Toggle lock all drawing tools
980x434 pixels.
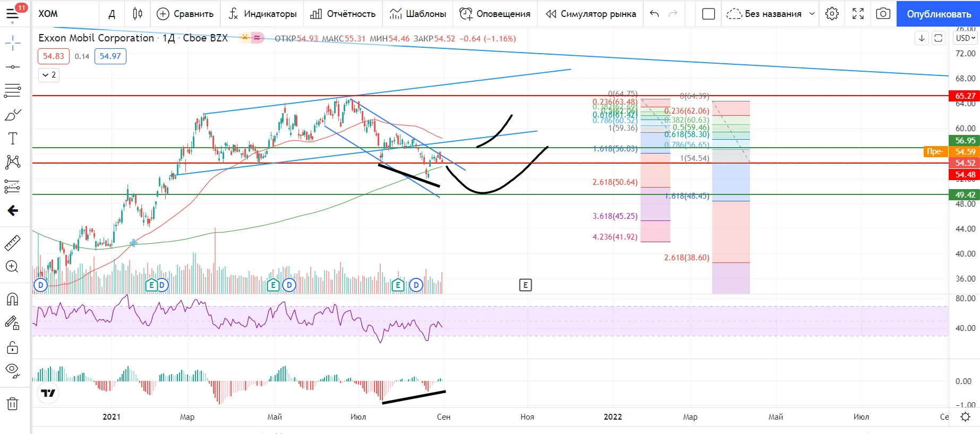13,347
